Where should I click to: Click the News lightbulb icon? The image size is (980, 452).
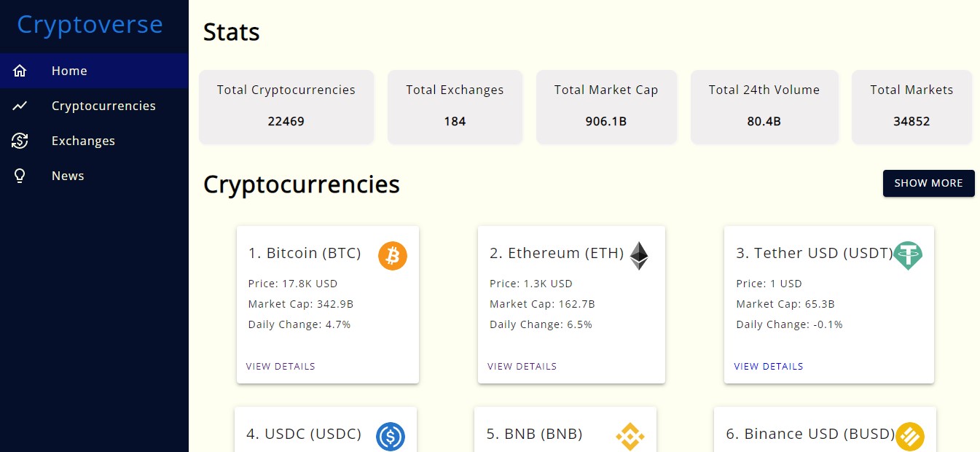click(x=20, y=176)
